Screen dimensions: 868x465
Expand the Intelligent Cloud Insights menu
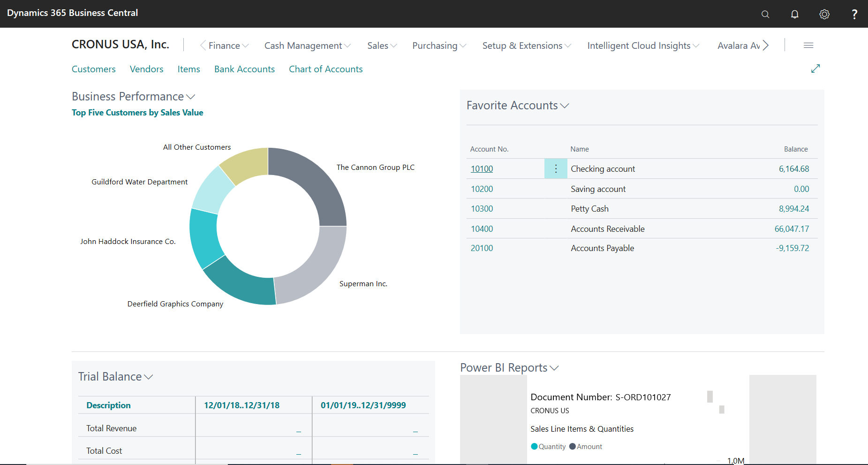point(643,46)
